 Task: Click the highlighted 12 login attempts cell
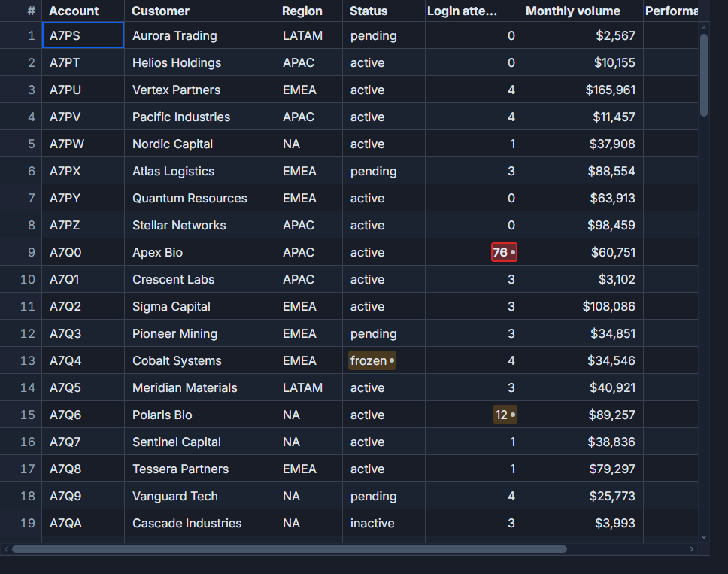click(x=505, y=415)
